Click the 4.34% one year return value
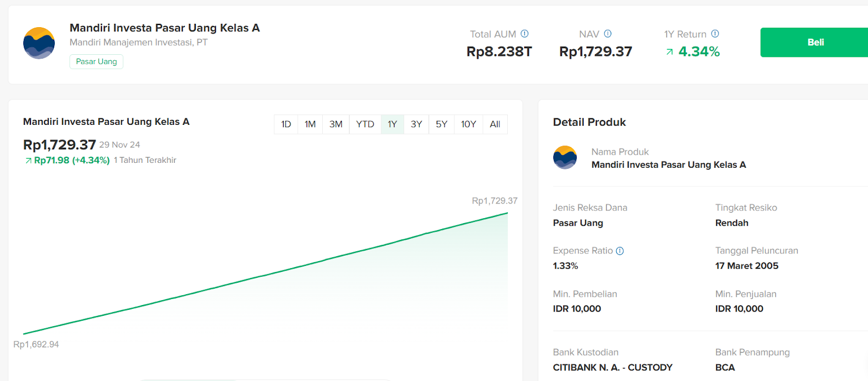Image resolution: width=868 pixels, height=381 pixels. tap(699, 52)
